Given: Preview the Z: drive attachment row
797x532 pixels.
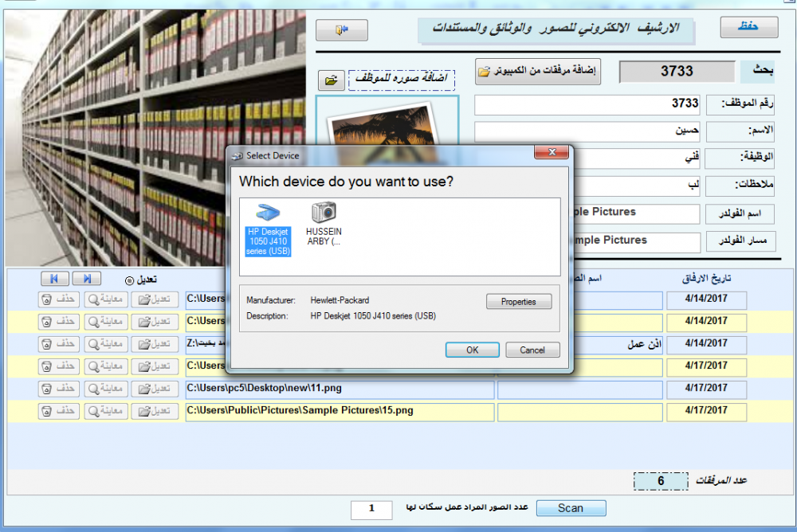Looking at the screenshot, I should point(106,344).
